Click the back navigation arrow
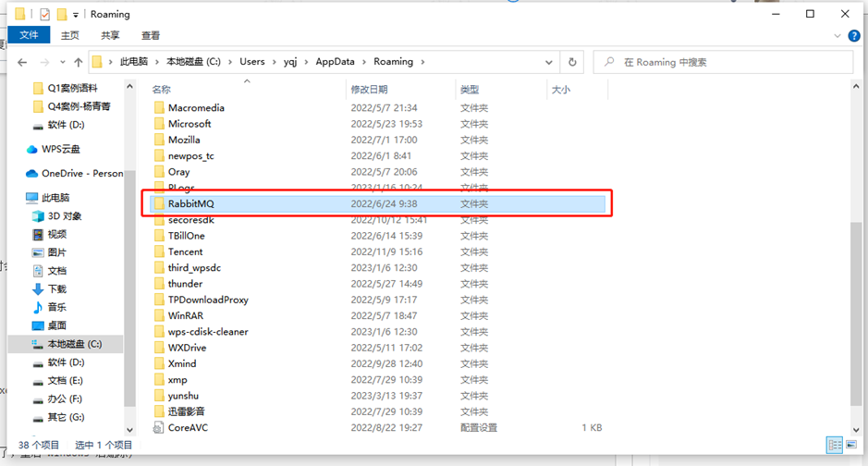The image size is (868, 466). coord(21,62)
